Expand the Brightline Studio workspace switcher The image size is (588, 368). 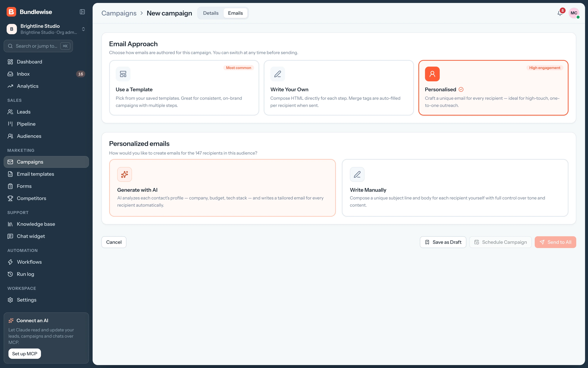(46, 29)
